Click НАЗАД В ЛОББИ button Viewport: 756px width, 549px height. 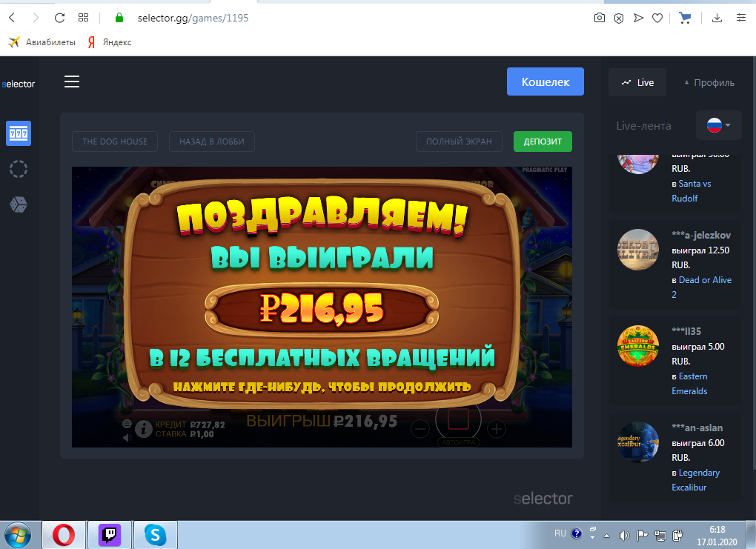tap(212, 142)
